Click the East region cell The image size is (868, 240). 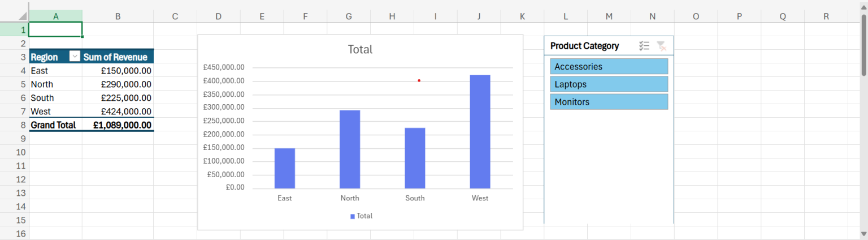[55, 71]
